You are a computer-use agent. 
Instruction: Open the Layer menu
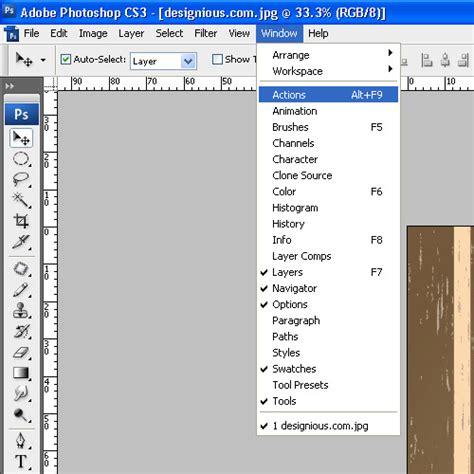[131, 33]
